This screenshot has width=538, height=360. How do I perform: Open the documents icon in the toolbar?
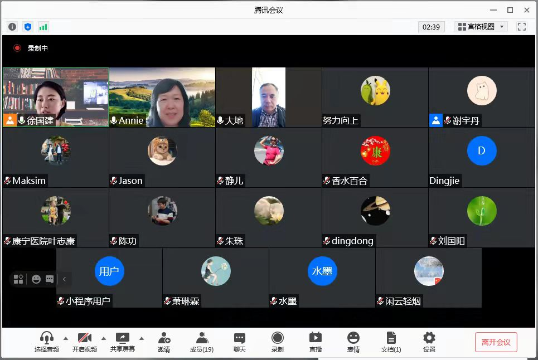point(391,338)
